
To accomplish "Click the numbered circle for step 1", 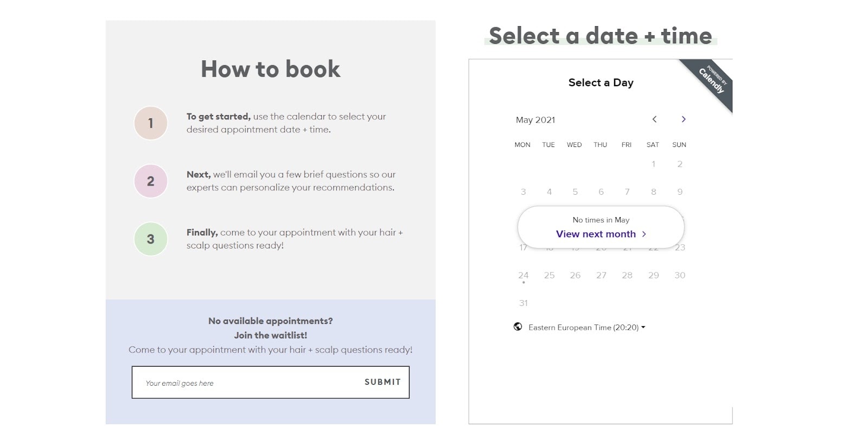I will (150, 123).
